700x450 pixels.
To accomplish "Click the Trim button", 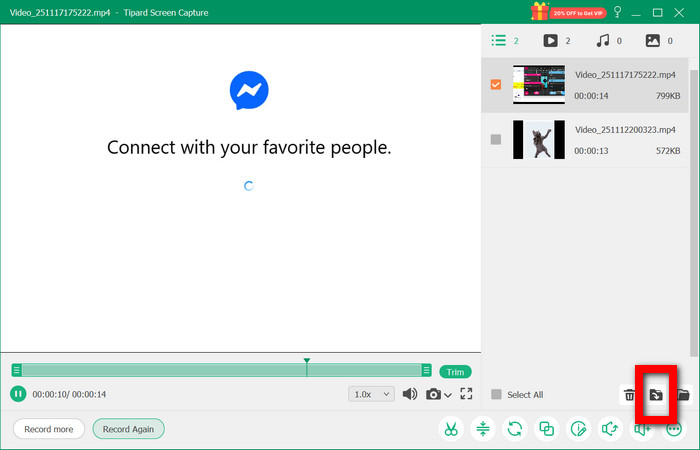I will [455, 372].
